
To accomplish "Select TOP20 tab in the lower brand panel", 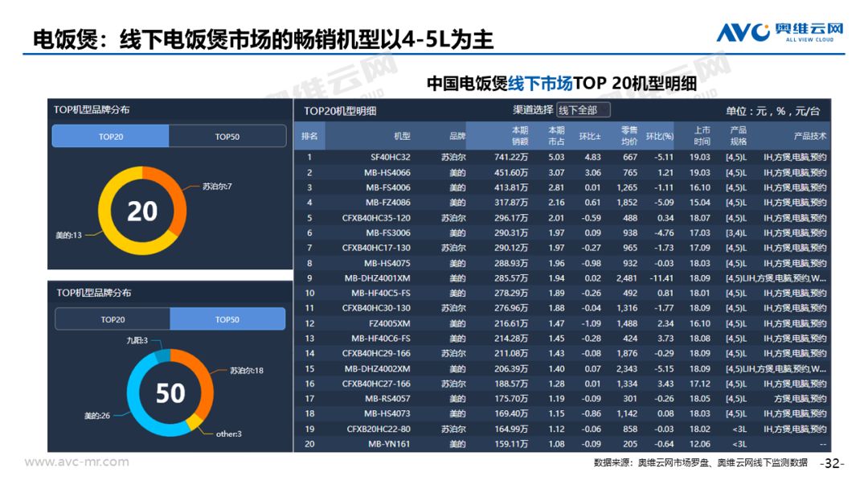I will click(113, 319).
